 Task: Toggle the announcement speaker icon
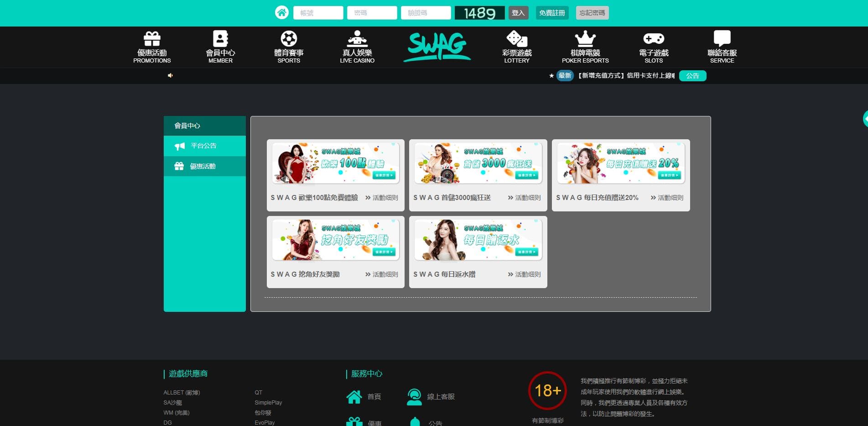170,75
